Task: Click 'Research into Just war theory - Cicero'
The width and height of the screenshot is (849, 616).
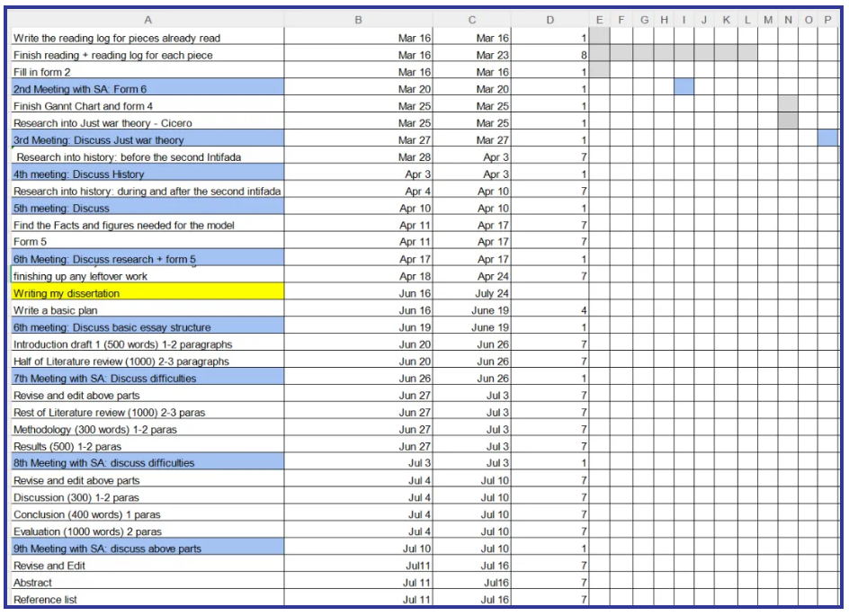Action: (x=147, y=123)
